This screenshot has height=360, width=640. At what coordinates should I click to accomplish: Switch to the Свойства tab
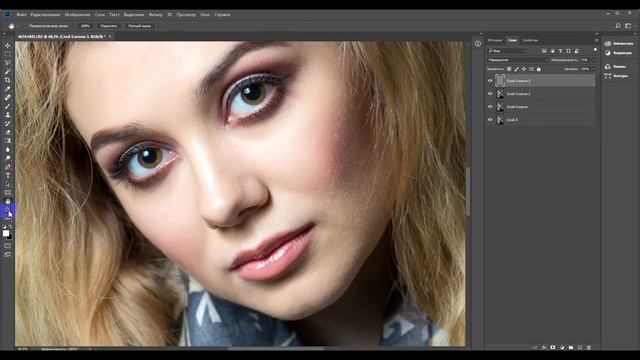click(x=530, y=40)
